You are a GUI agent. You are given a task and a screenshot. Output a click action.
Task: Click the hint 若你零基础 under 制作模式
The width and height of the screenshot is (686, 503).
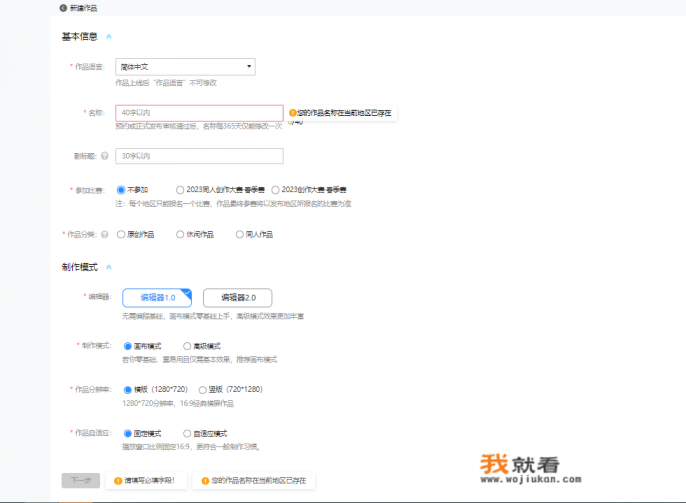click(x=200, y=360)
